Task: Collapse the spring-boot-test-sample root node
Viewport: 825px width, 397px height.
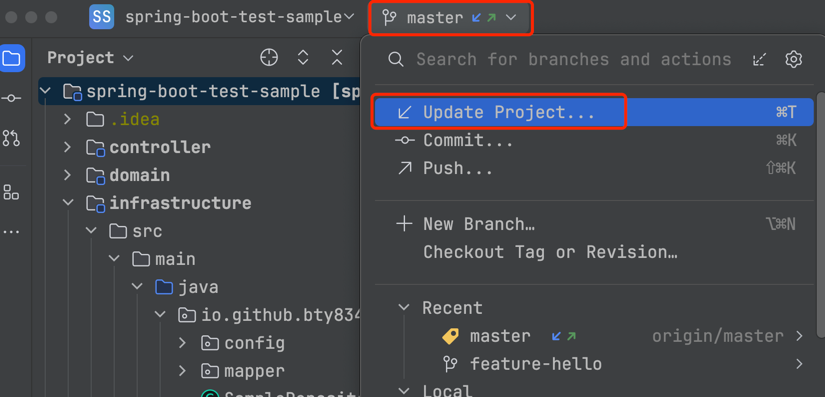Action: point(45,91)
